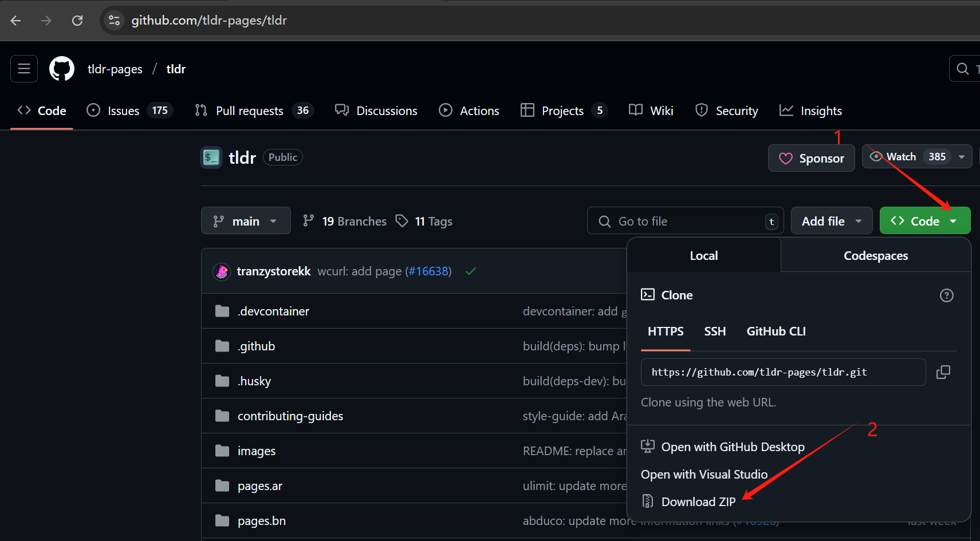980x541 pixels.
Task: Open tranzystorekk author profile link
Action: (274, 271)
